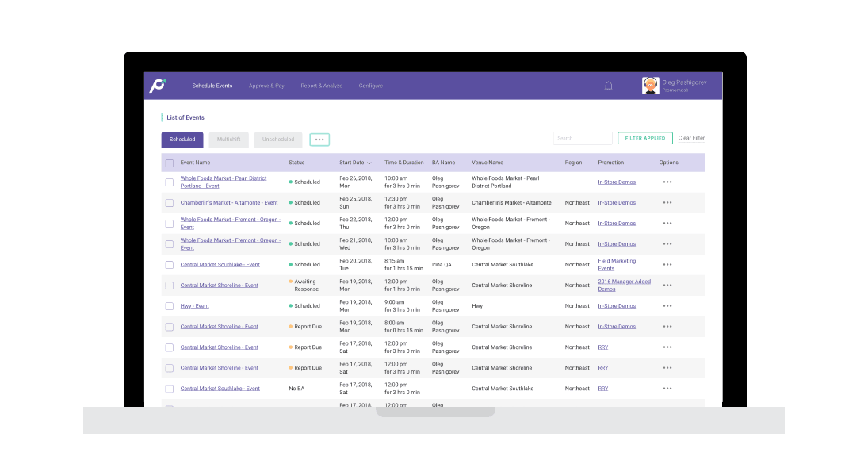Open options dots for 8:00 am Shoreline event
The height and width of the screenshot is (460, 868).
667,327
